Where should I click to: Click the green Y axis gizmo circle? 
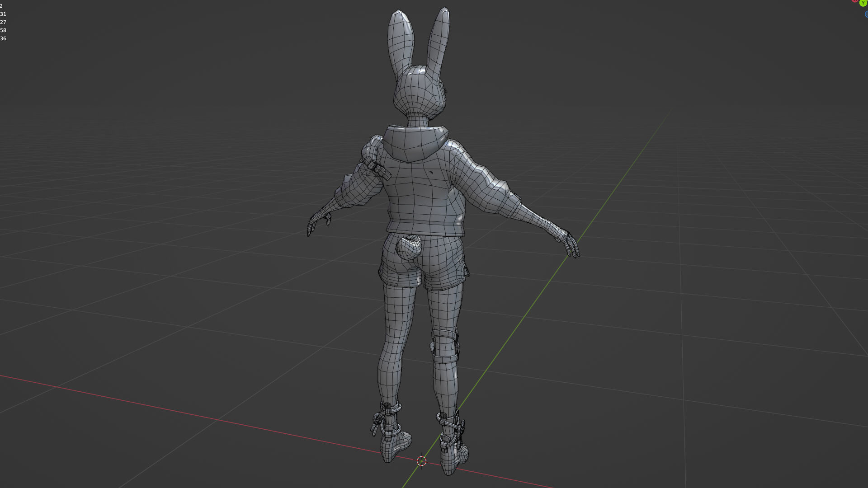click(863, 3)
